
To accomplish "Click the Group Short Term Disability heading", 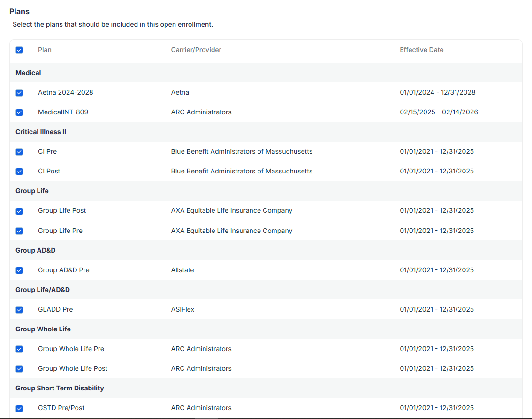I will click(60, 388).
